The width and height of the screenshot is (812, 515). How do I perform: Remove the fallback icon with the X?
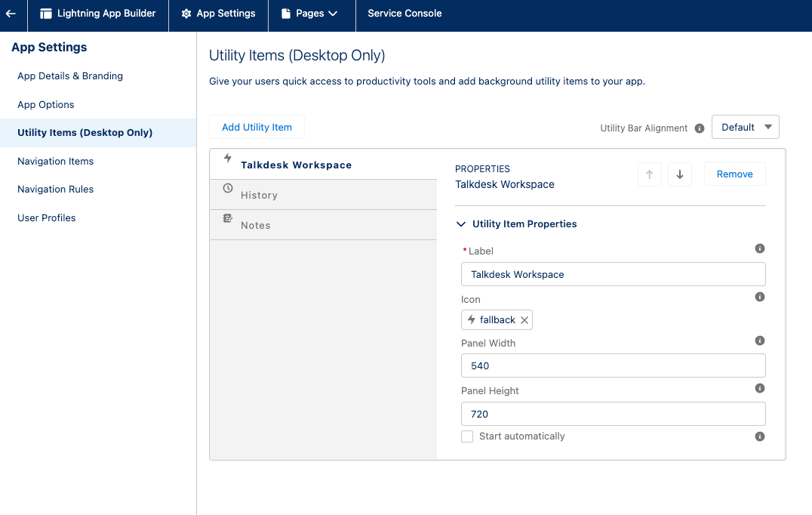[x=524, y=319]
